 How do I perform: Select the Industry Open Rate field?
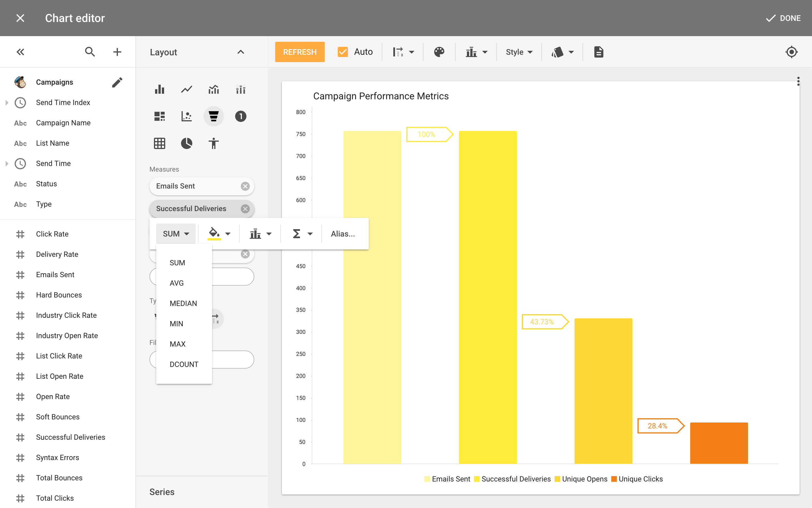point(67,336)
